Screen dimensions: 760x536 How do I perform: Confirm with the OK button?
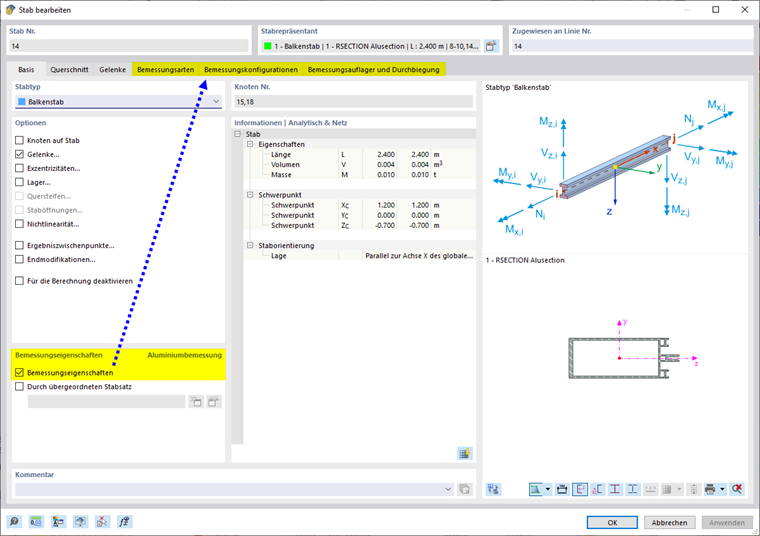coord(612,522)
